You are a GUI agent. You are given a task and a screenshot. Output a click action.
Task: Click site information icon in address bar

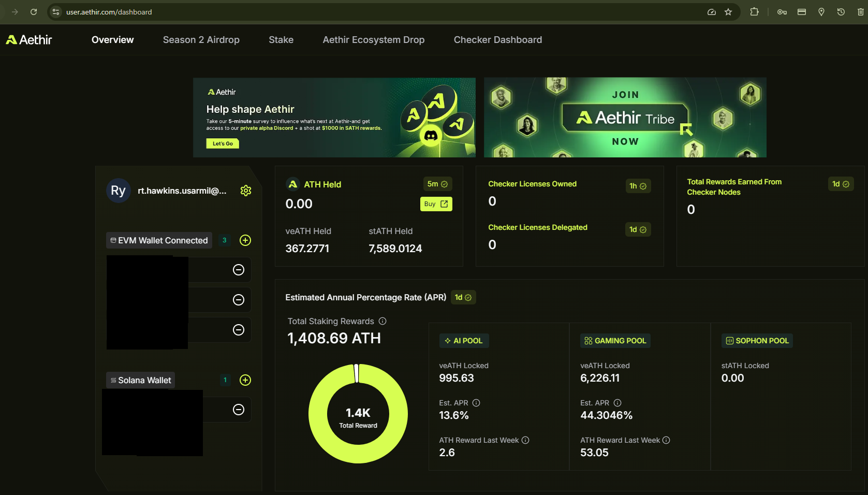click(x=56, y=12)
